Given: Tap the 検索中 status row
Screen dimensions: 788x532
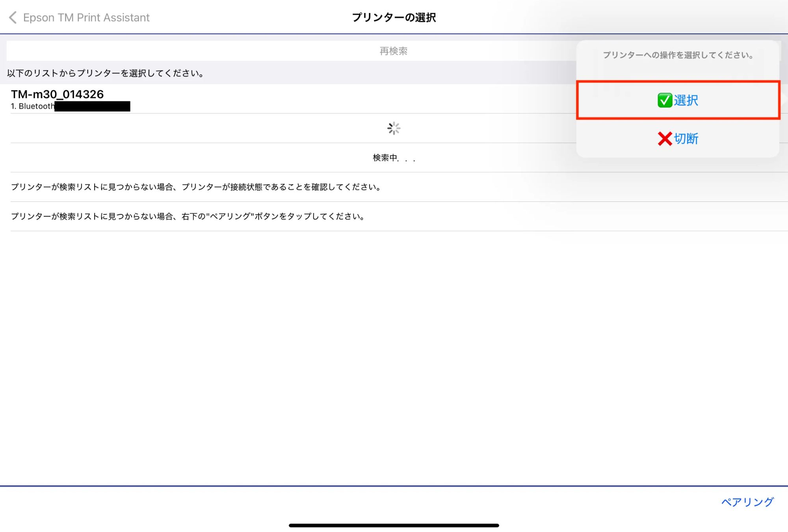Looking at the screenshot, I should [x=394, y=158].
